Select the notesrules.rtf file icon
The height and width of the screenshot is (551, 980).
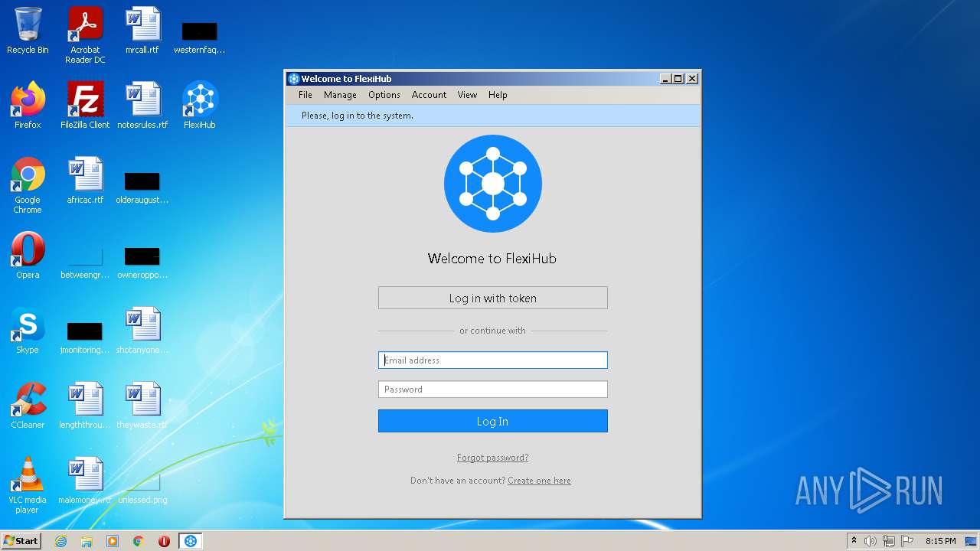point(142,106)
